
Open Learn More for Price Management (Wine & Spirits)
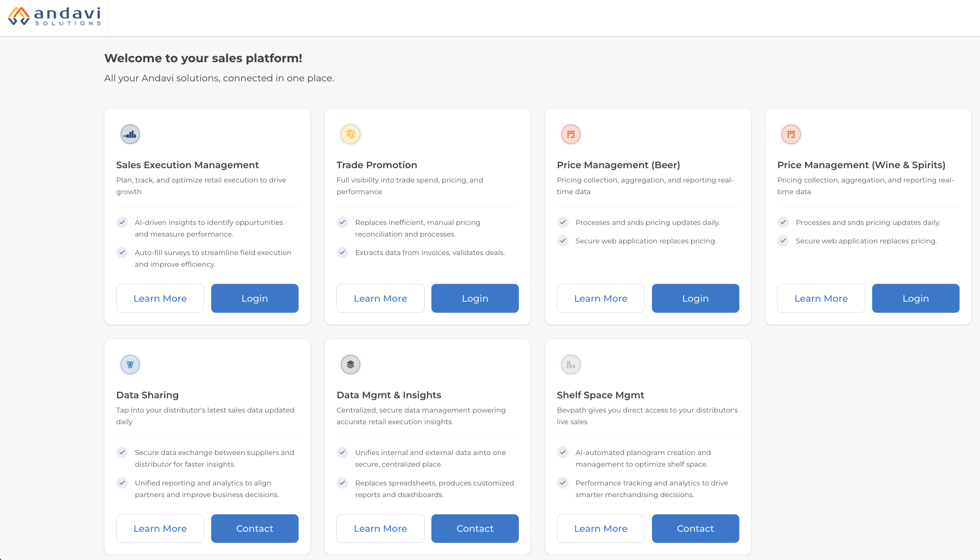tap(821, 298)
